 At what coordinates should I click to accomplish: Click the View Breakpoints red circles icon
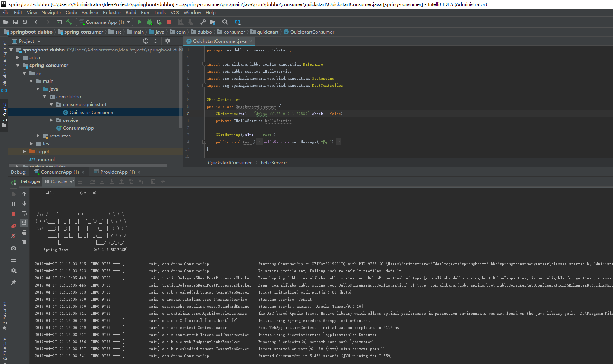pos(13,226)
